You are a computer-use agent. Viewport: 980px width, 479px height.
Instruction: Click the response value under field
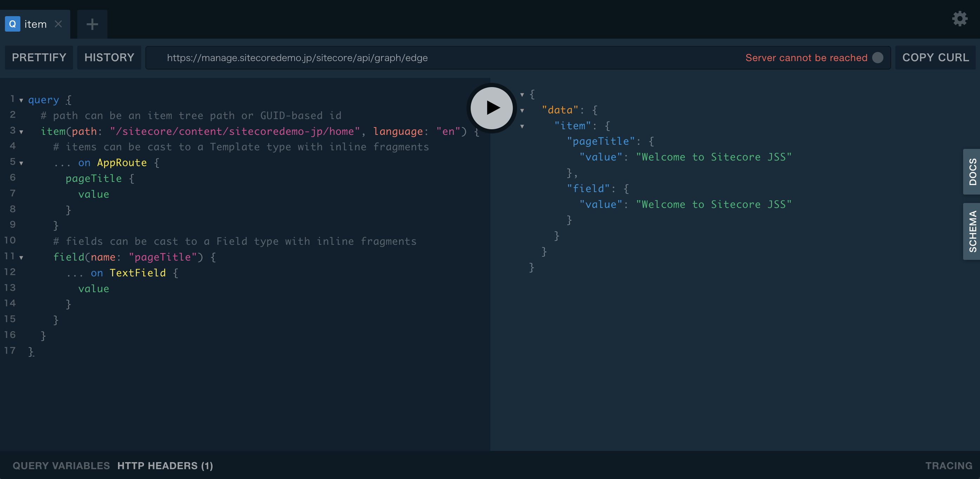click(x=714, y=204)
